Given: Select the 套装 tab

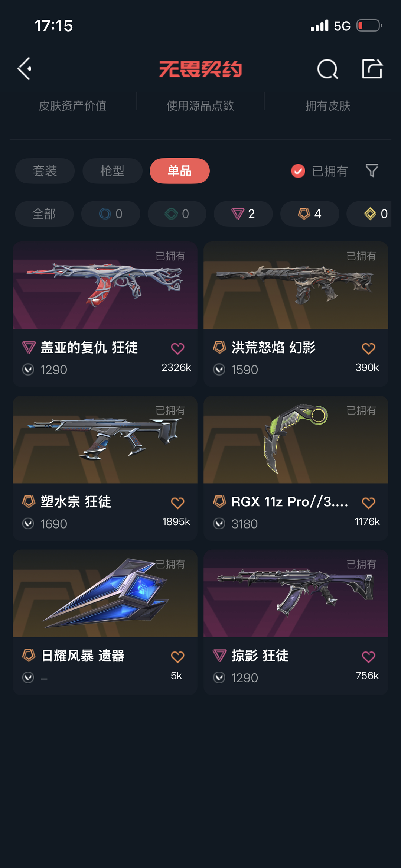Looking at the screenshot, I should [45, 171].
